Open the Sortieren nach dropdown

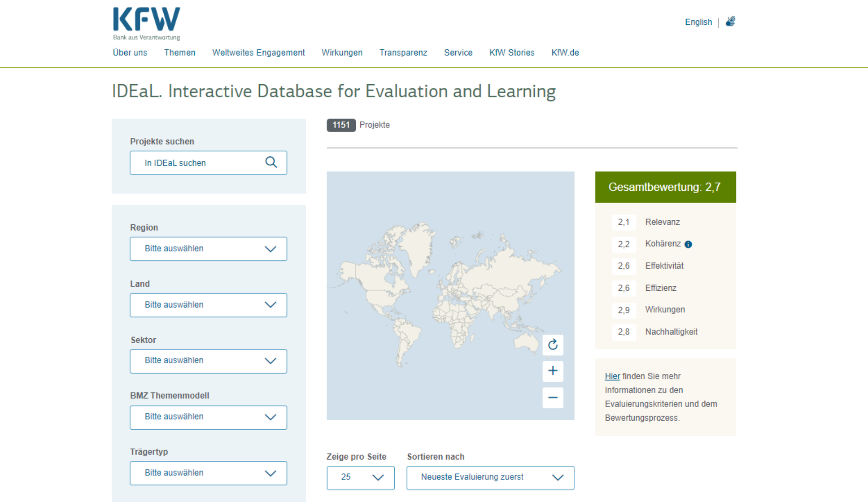(490, 478)
